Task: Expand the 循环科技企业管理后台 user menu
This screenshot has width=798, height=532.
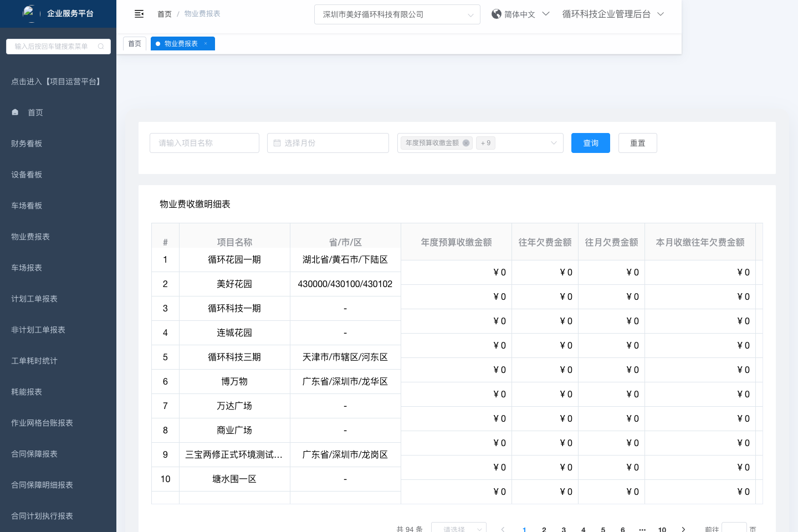Action: coord(660,14)
